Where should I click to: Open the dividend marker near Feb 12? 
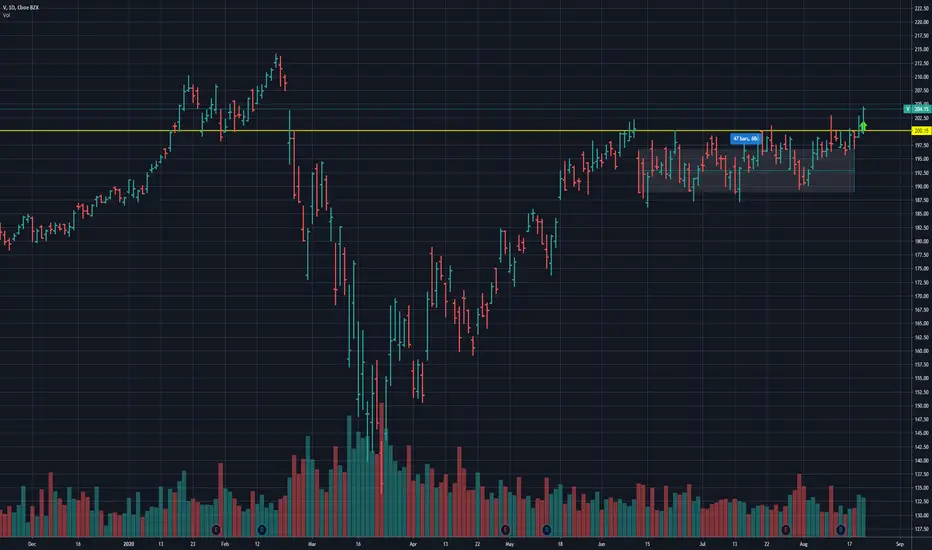click(x=262, y=529)
